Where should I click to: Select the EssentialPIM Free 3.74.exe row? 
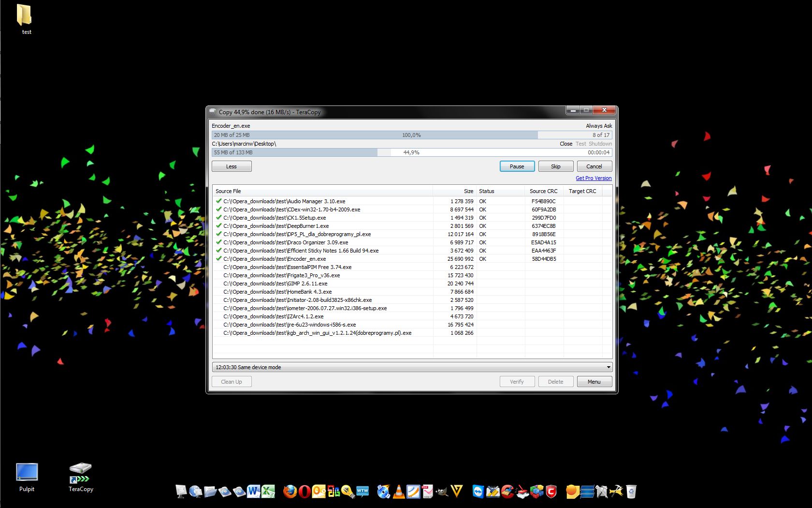click(412, 267)
